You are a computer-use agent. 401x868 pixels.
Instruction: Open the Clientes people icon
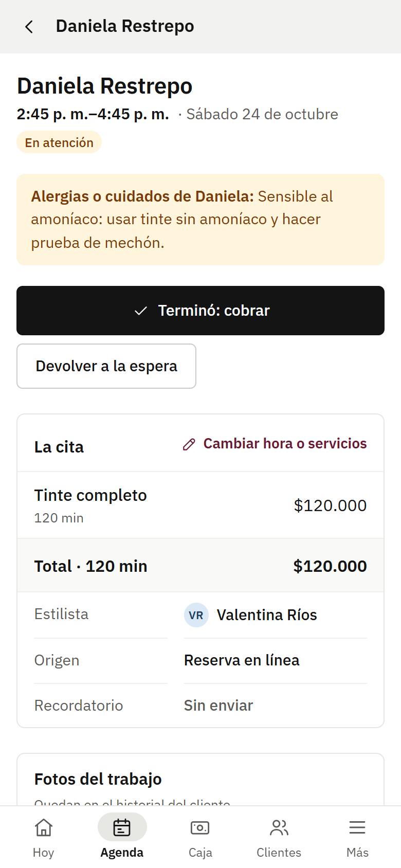279,827
